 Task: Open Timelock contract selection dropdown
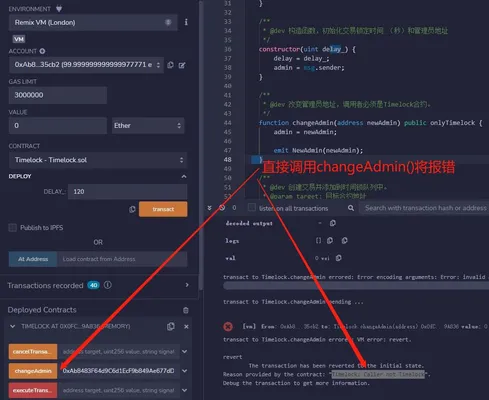point(98,160)
